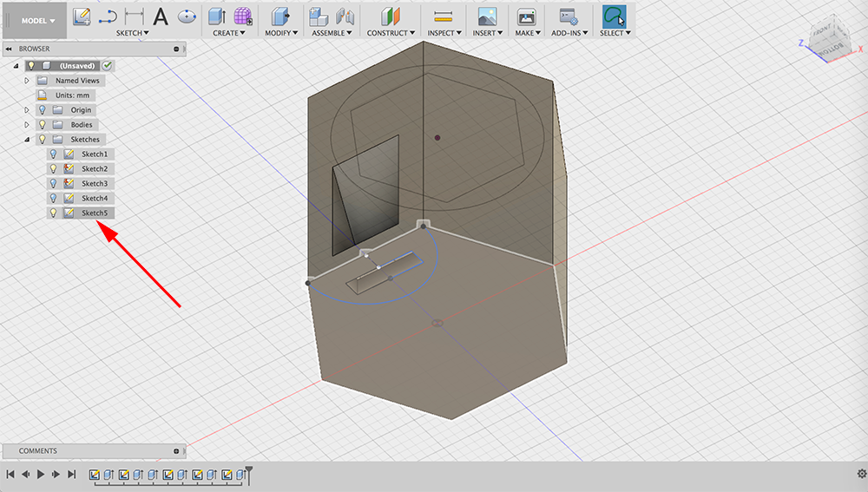Click the Units: mm document icon
The height and width of the screenshot is (492, 868).
point(42,95)
